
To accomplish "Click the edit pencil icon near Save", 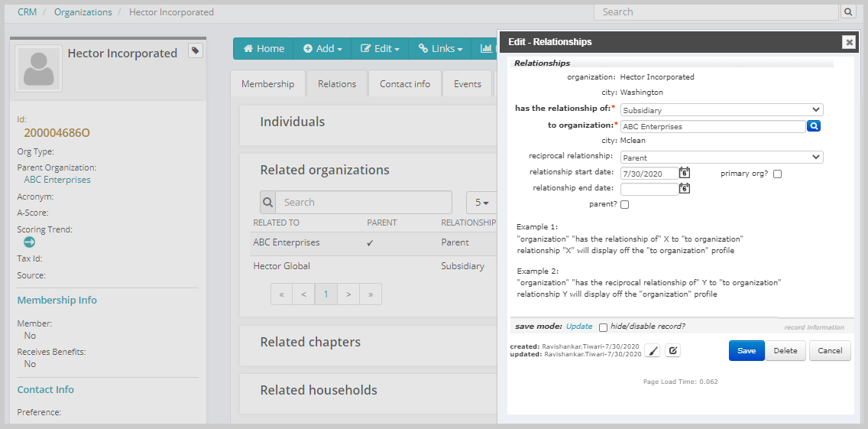I will (x=672, y=350).
